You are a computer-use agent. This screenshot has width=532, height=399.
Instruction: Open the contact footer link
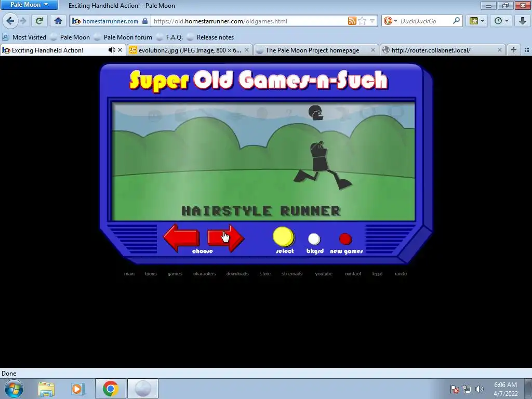coord(353,273)
